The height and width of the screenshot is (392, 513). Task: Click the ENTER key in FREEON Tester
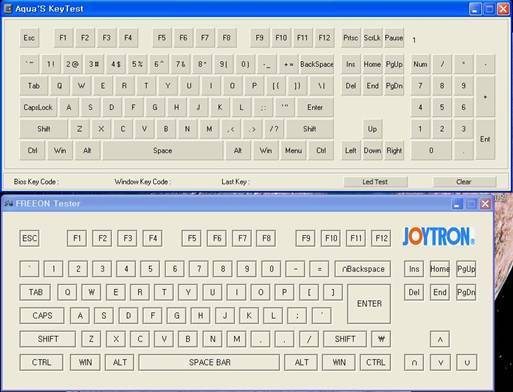pyautogui.click(x=369, y=304)
